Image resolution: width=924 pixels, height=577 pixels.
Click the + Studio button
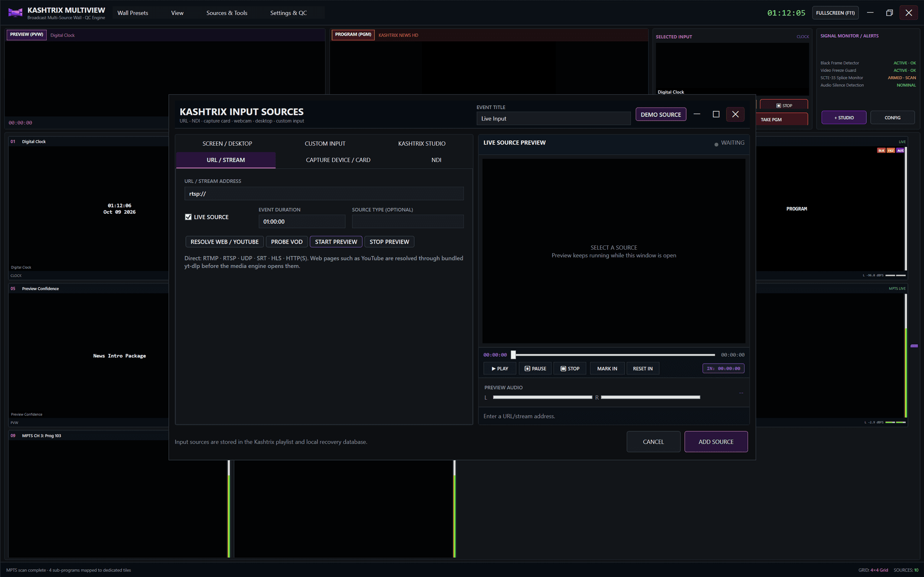pyautogui.click(x=844, y=117)
